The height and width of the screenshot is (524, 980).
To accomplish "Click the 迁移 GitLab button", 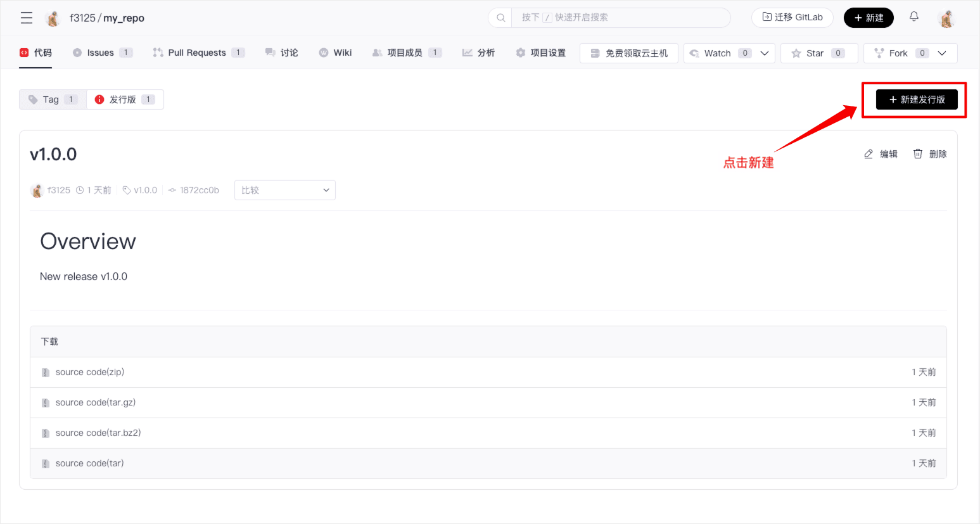I will tap(792, 18).
